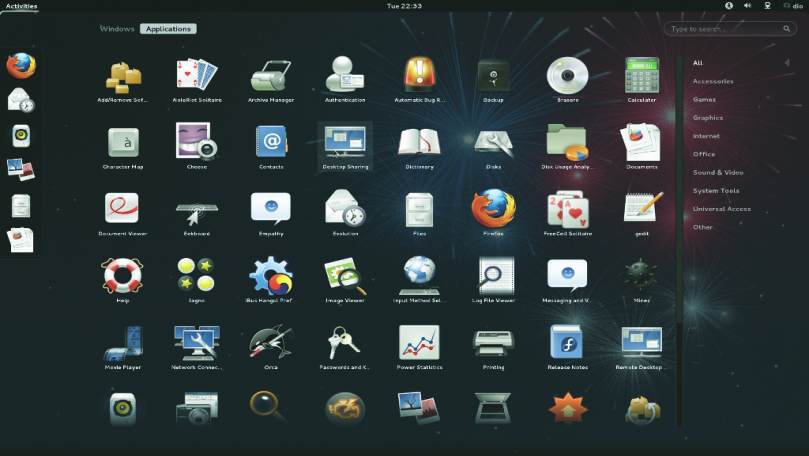The image size is (809, 456).
Task: Launch the Cheese webcam app
Action: pyautogui.click(x=196, y=143)
